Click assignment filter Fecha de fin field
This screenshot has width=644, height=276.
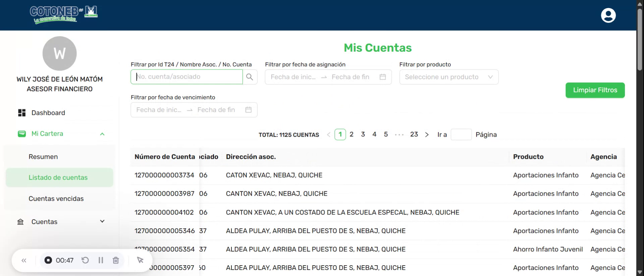pos(351,77)
